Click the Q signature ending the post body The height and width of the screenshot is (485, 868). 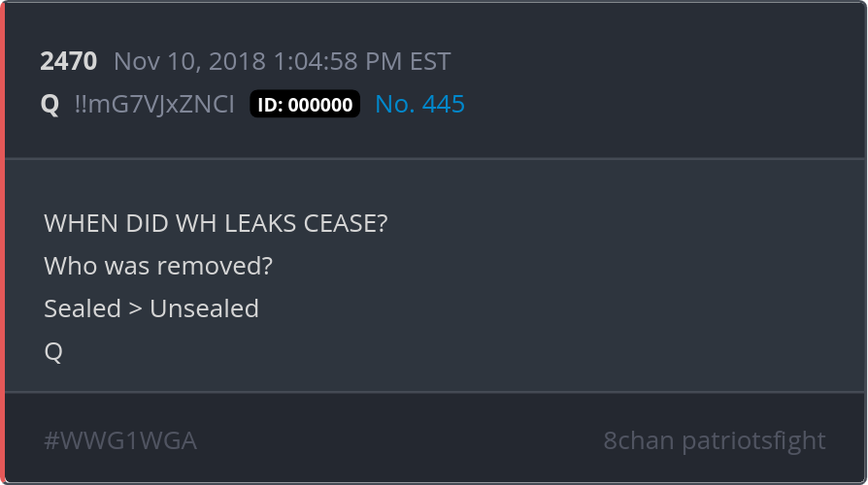(x=53, y=351)
